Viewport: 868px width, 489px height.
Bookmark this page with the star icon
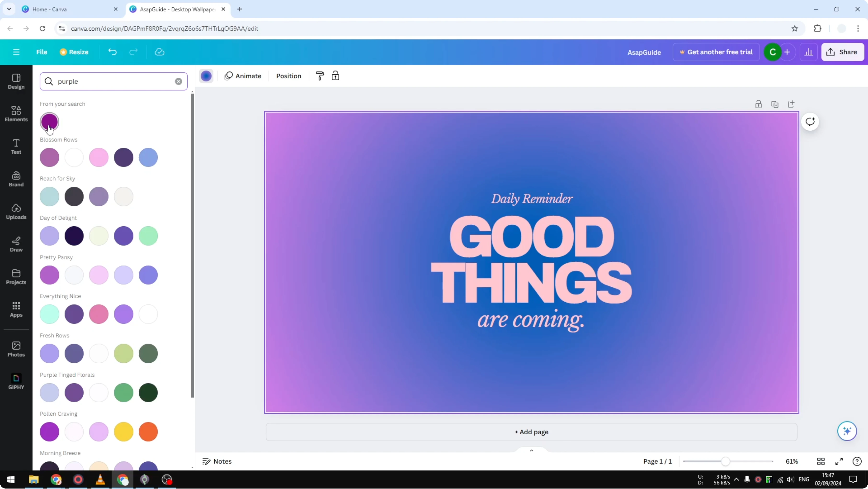point(795,29)
